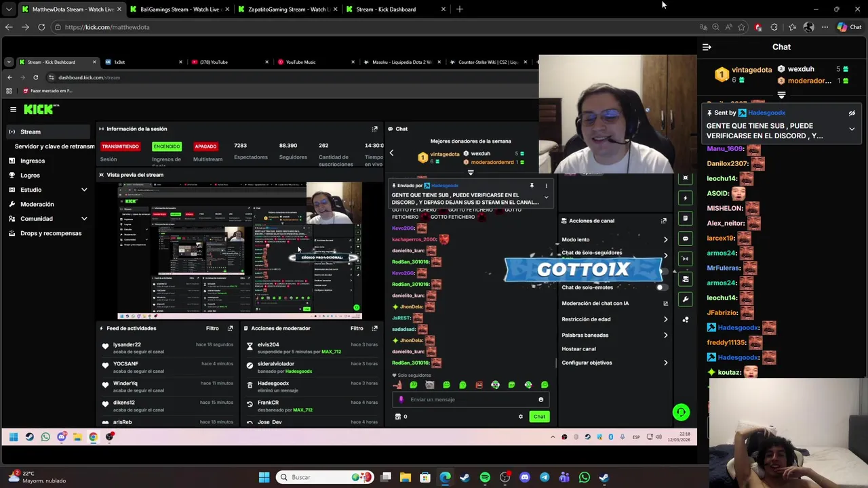Open options for the pinned dashboard message
This screenshot has height=488, width=868.
click(x=546, y=186)
